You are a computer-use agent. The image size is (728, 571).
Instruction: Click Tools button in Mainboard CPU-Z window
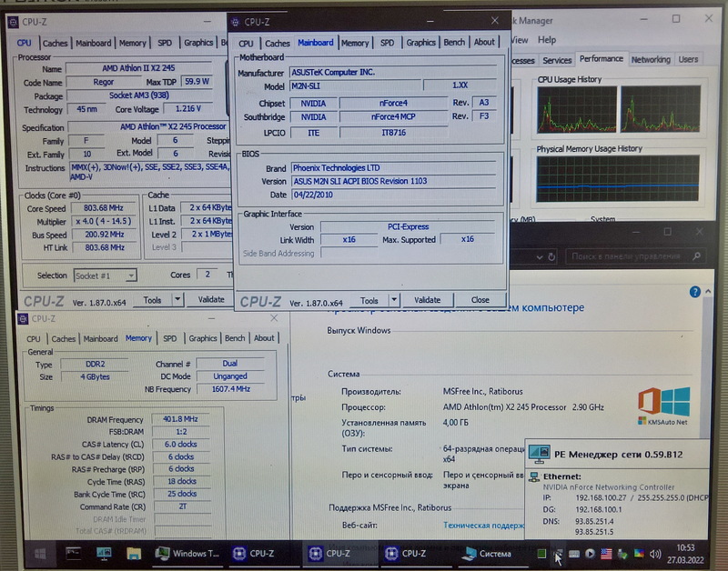coord(369,301)
